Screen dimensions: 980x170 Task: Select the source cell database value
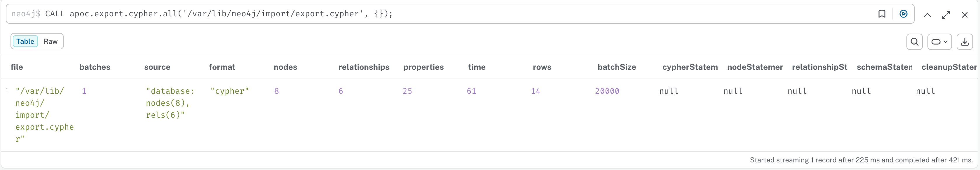coord(170,103)
